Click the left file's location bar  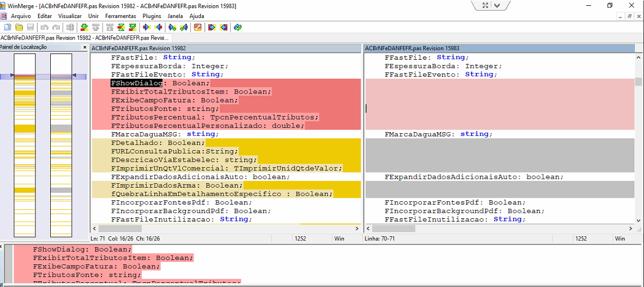25,145
